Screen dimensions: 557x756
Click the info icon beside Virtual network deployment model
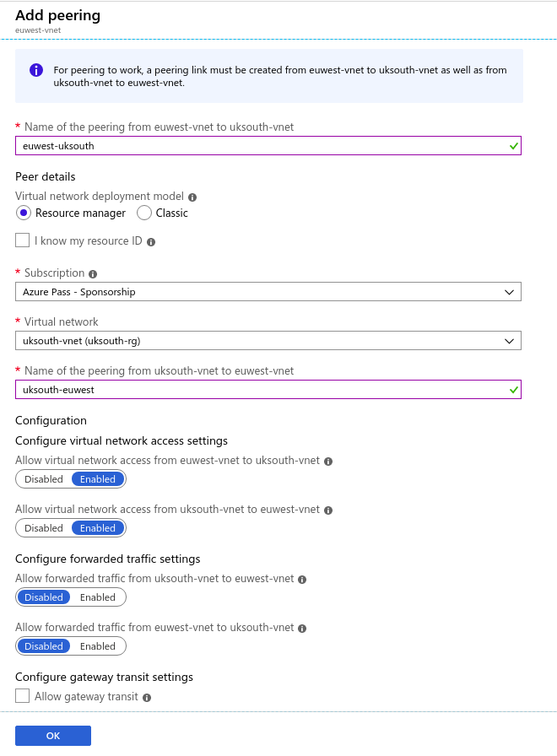click(192, 197)
